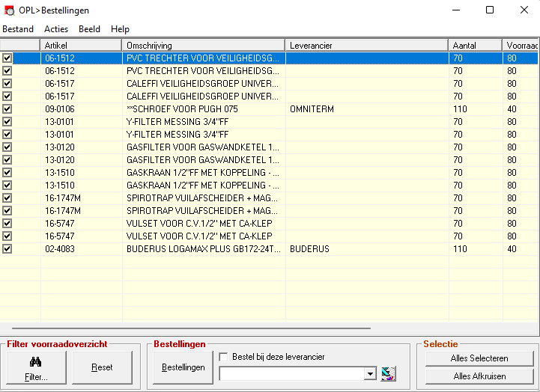Select 'BUDERUS LOGAMAX PLUS GB172-24T...' description
This screenshot has width=540, height=392.
pyautogui.click(x=204, y=249)
